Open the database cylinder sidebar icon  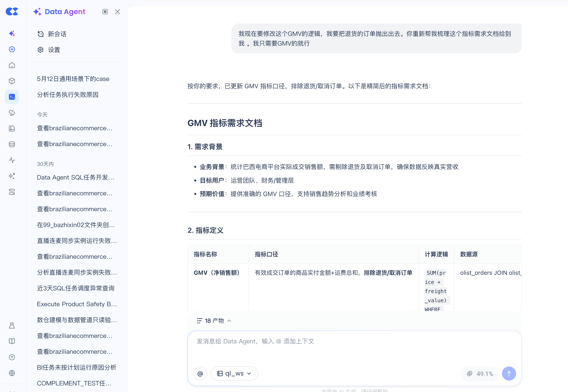[12, 144]
